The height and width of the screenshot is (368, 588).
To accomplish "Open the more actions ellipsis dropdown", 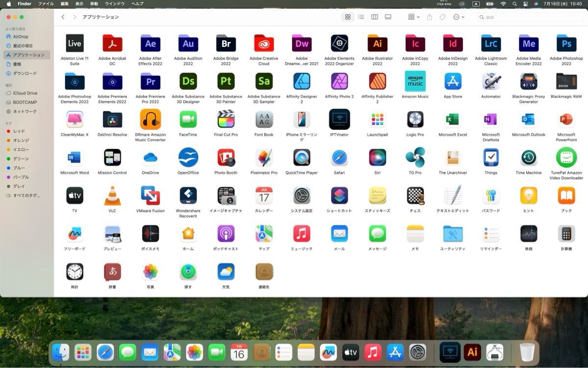I will pos(459,17).
